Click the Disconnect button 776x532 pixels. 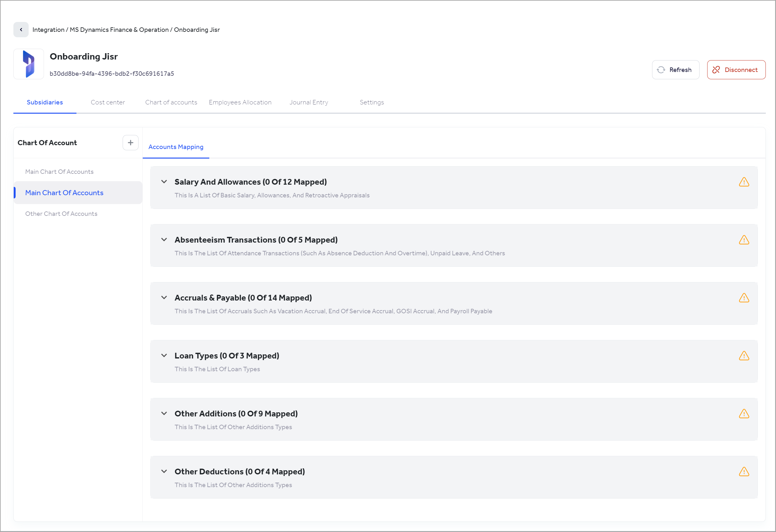(x=736, y=70)
